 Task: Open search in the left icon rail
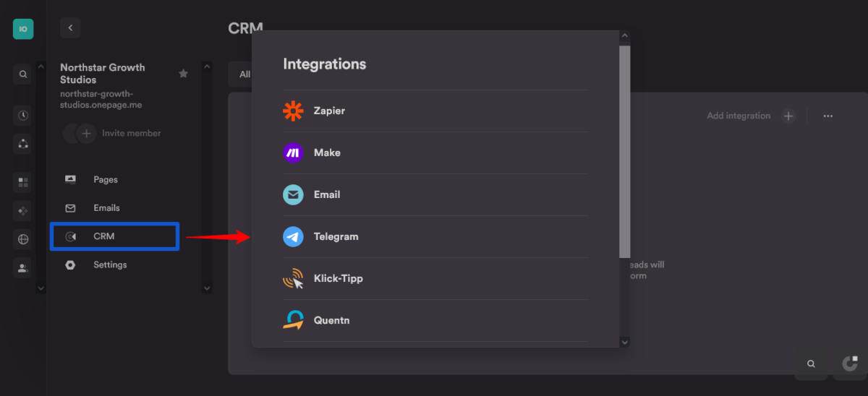[23, 74]
